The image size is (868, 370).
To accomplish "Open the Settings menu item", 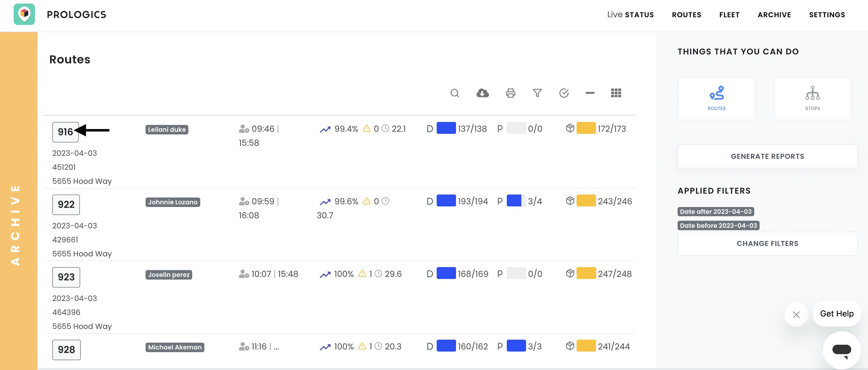I will (x=827, y=15).
